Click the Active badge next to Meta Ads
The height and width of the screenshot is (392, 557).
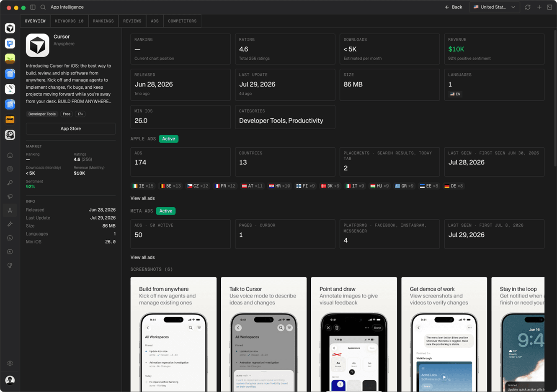[x=166, y=211]
